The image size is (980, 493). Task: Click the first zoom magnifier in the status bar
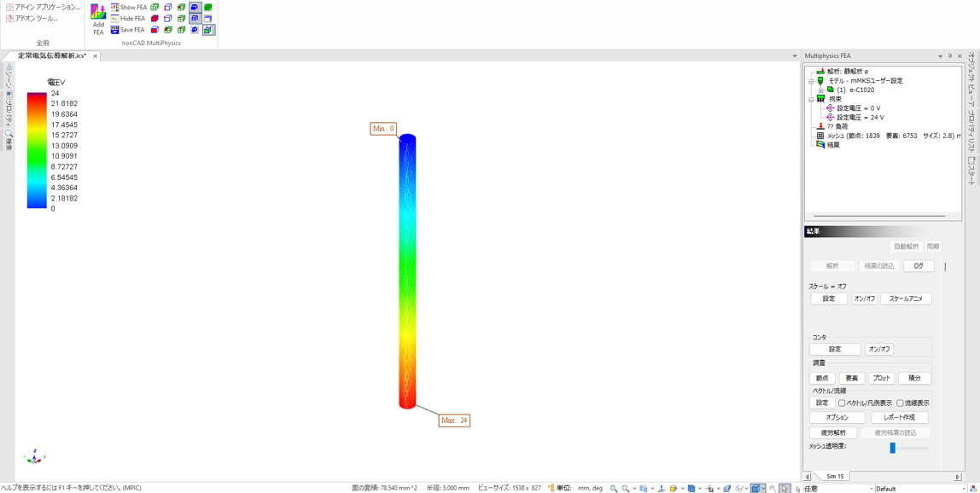pyautogui.click(x=614, y=488)
